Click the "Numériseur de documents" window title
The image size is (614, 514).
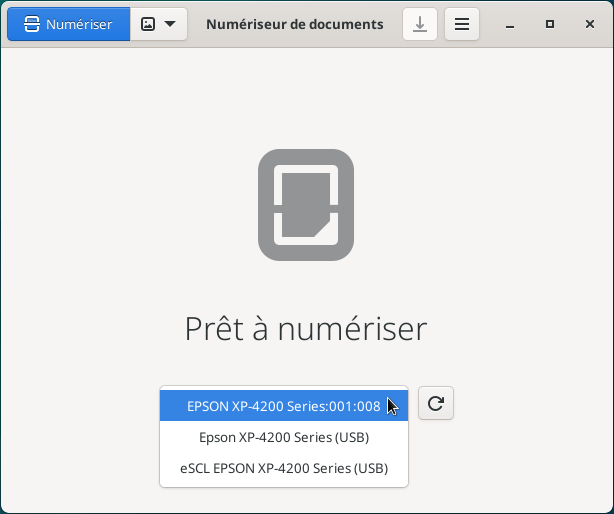294,24
